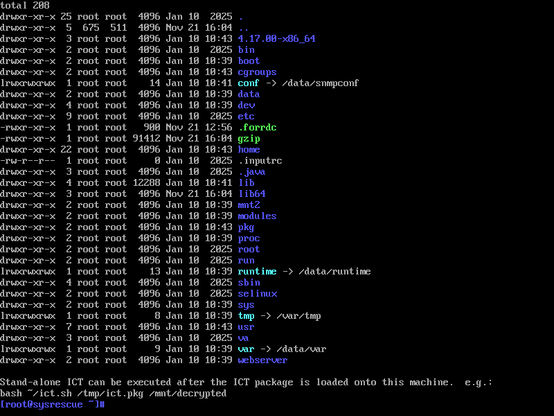The width and height of the screenshot is (554, 416).
Task: Select the modules directory name
Action: 257,216
